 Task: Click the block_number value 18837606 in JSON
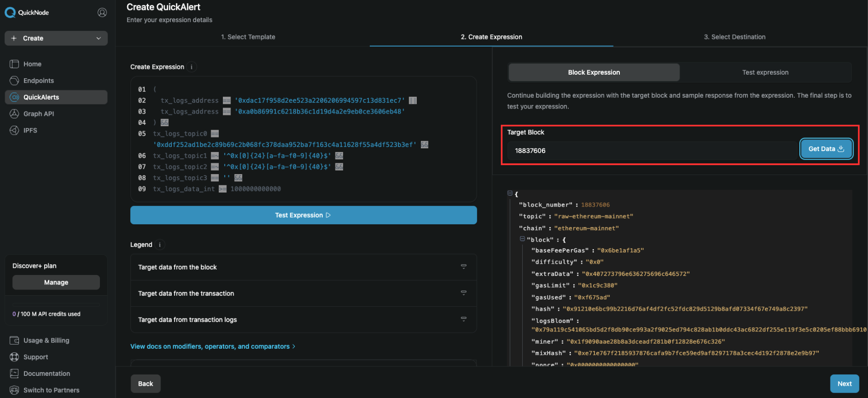click(x=595, y=205)
